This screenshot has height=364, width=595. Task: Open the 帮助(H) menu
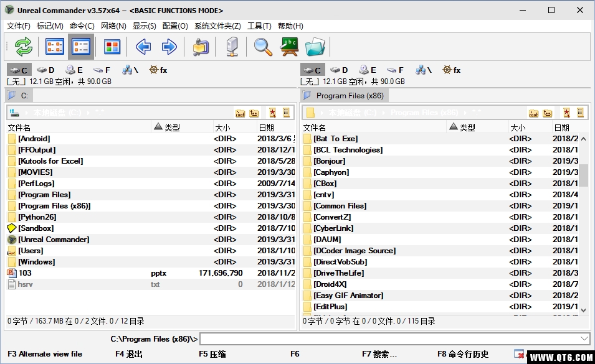pyautogui.click(x=290, y=26)
